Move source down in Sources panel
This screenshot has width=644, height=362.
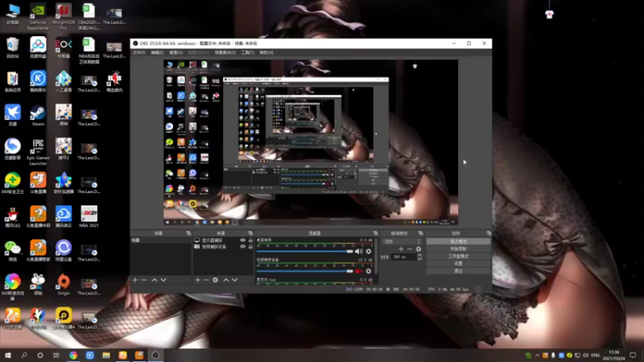tap(235, 280)
